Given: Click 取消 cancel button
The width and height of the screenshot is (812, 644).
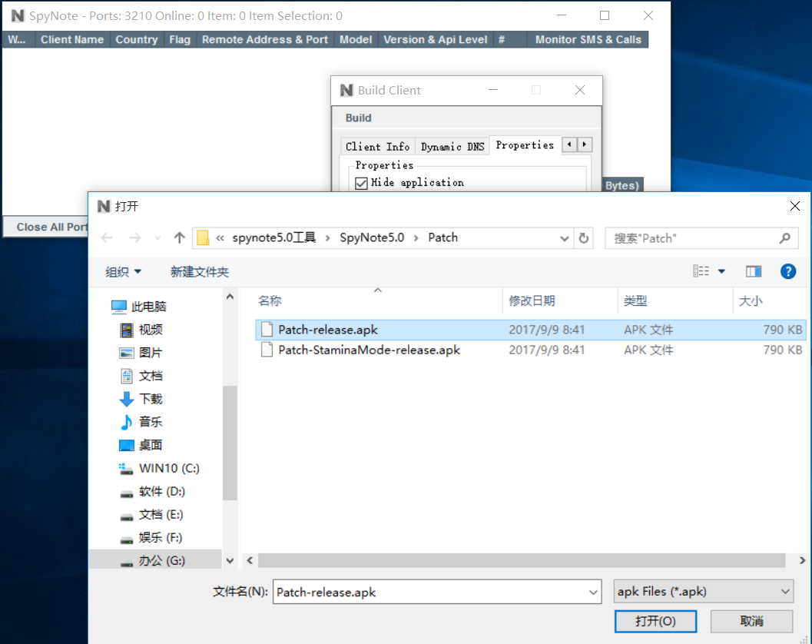Looking at the screenshot, I should pos(751,621).
